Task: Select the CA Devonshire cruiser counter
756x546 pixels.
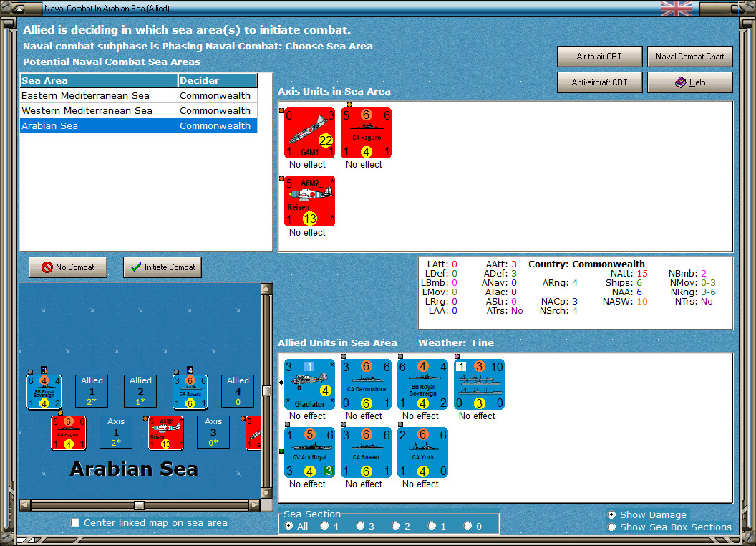Action: point(366,384)
